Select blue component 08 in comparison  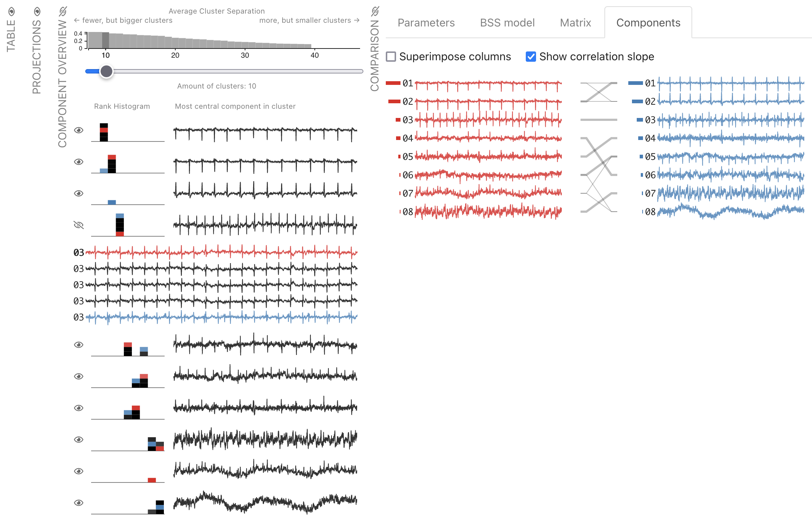click(x=730, y=212)
